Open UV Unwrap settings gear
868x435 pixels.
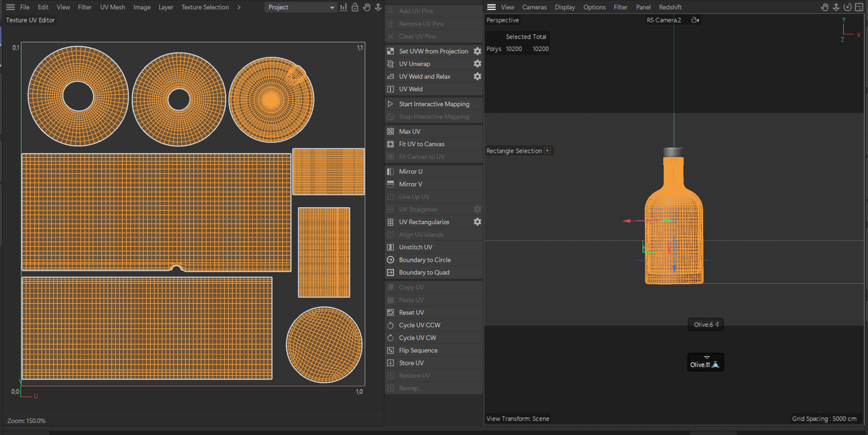tap(477, 64)
